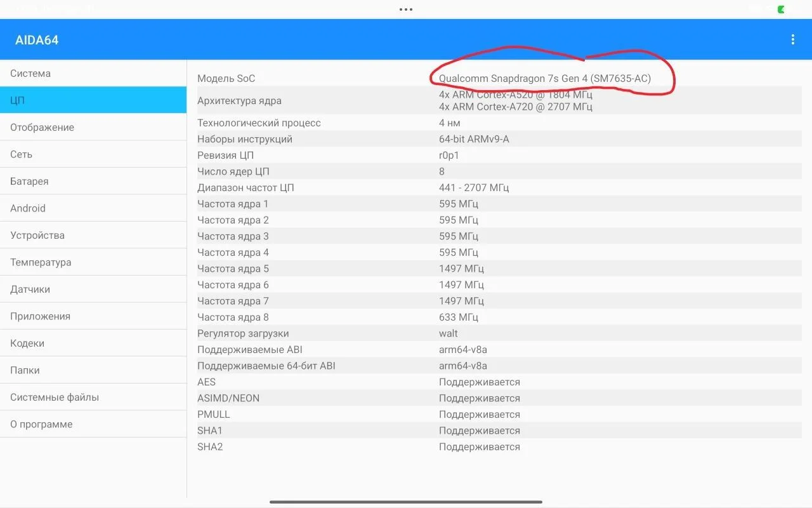The height and width of the screenshot is (508, 812).
Task: Click the 64-bit ARMv9-A instruction set value
Action: [474, 139]
